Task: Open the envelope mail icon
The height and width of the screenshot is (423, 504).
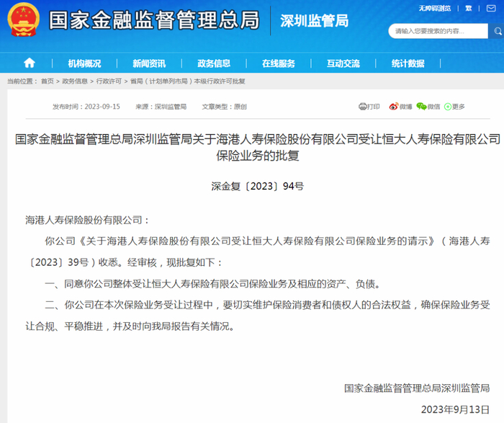Action: [x=491, y=9]
